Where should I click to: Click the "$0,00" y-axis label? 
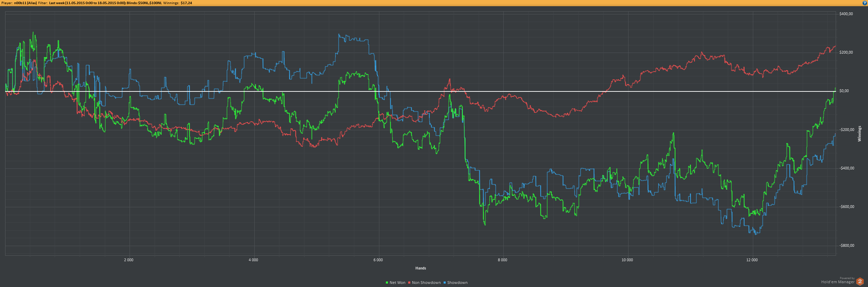click(x=844, y=91)
